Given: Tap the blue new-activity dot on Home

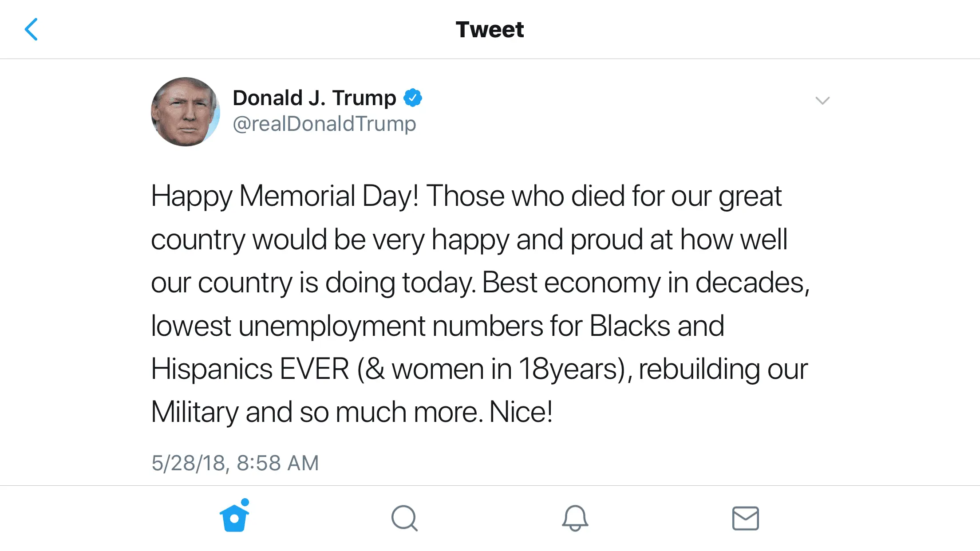Looking at the screenshot, I should pos(245,502).
